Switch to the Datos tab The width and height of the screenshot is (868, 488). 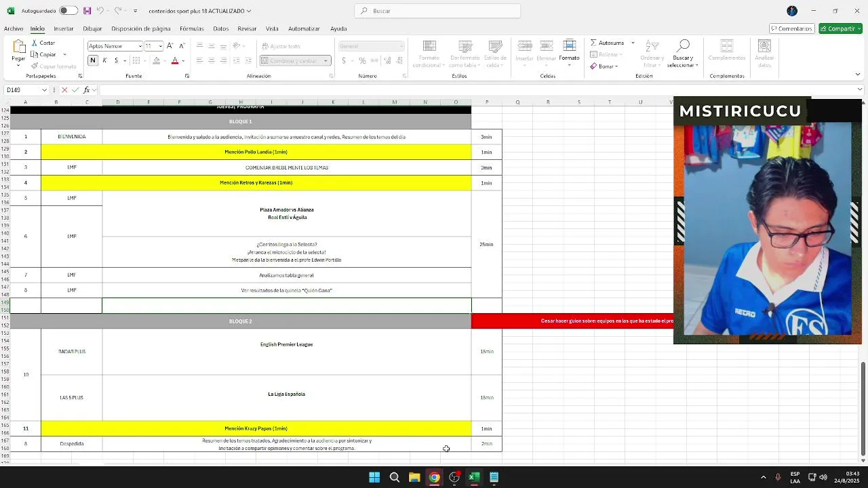221,28
